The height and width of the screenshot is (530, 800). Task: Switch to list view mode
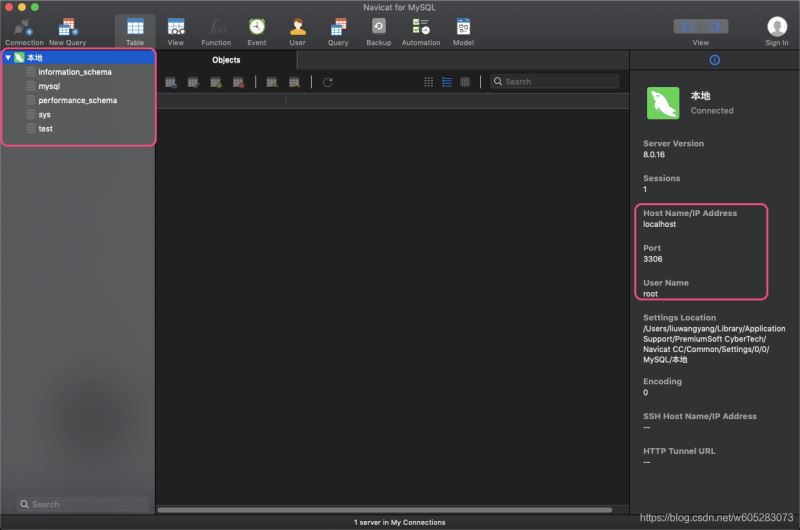click(447, 82)
